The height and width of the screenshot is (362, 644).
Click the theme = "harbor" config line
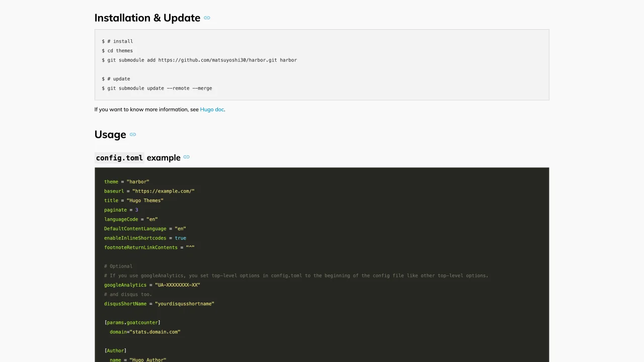click(126, 182)
